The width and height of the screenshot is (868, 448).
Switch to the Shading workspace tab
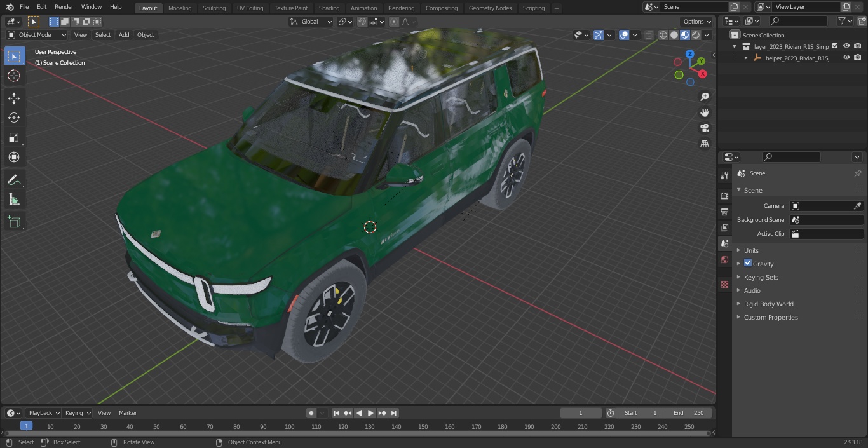[329, 8]
